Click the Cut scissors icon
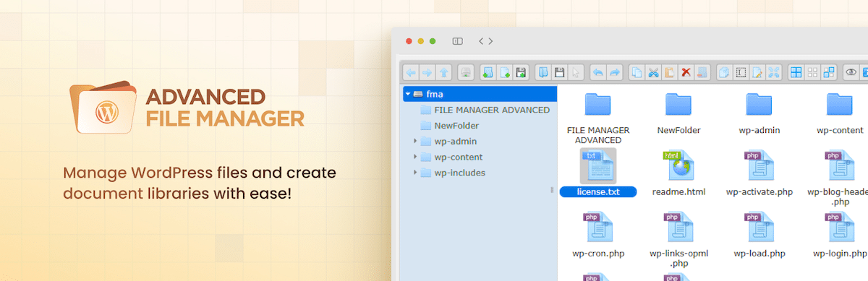The width and height of the screenshot is (868, 281). pyautogui.click(x=653, y=72)
